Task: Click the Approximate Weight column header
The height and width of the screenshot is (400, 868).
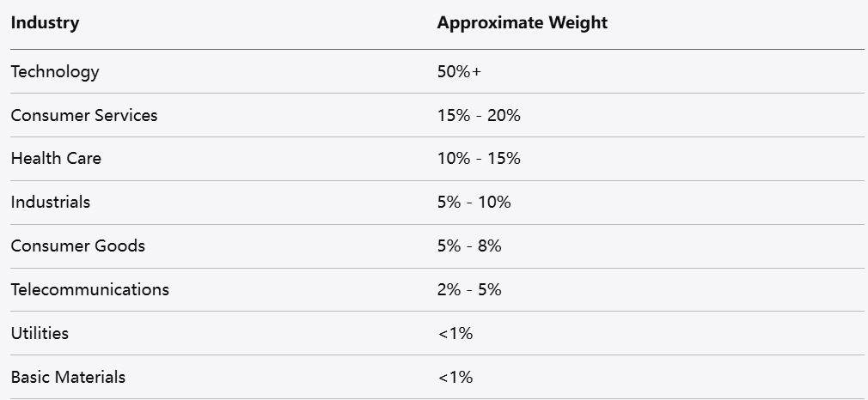Action: click(x=522, y=23)
